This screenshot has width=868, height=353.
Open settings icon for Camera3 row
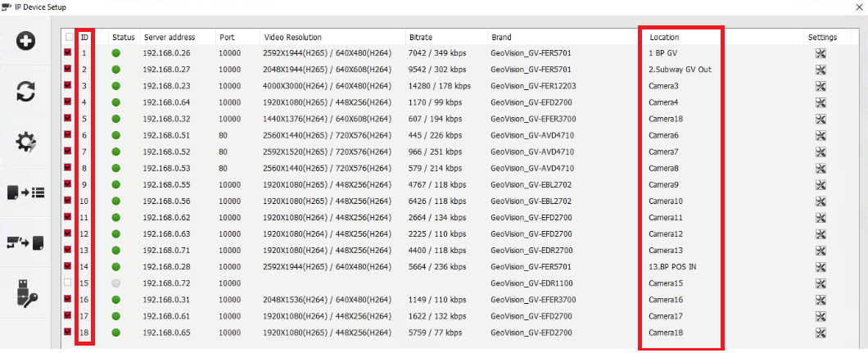click(x=821, y=86)
